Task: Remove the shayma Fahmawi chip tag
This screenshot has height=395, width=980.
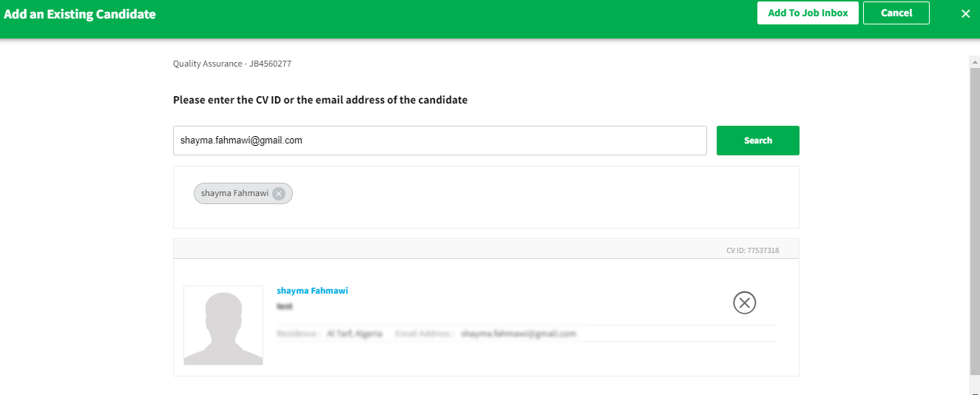Action: click(x=278, y=194)
